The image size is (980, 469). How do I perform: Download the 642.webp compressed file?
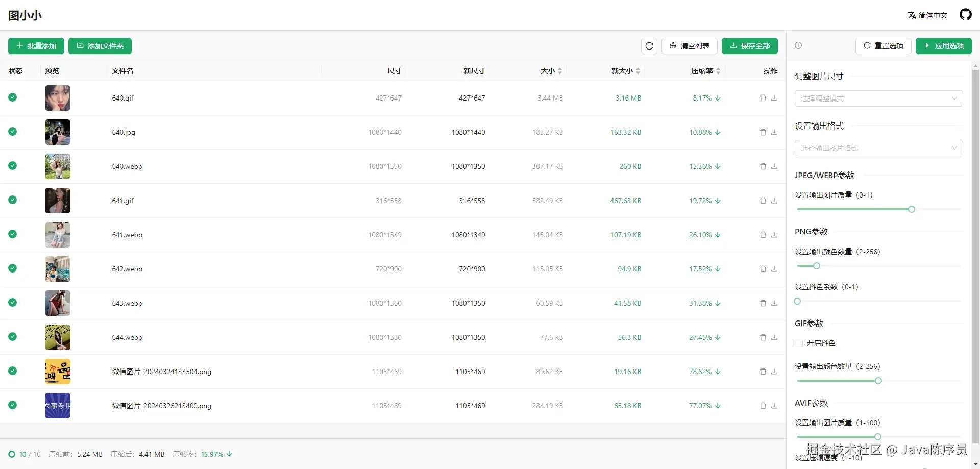click(774, 269)
